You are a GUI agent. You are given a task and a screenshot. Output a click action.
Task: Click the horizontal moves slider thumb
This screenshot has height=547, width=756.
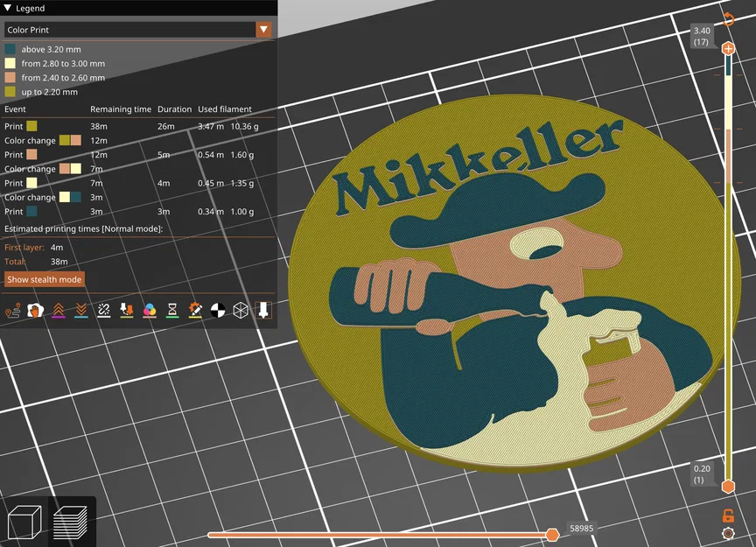pyautogui.click(x=552, y=535)
